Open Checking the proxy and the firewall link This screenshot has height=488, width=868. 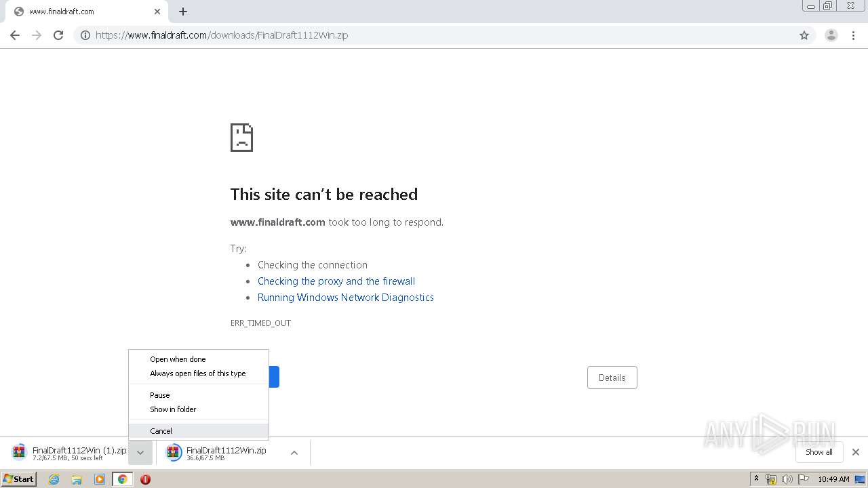click(336, 281)
